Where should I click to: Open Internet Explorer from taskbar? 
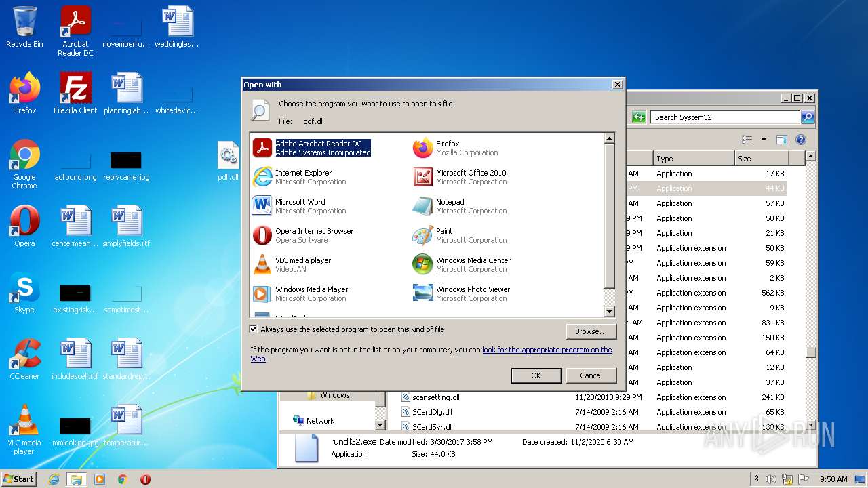pyautogui.click(x=54, y=479)
